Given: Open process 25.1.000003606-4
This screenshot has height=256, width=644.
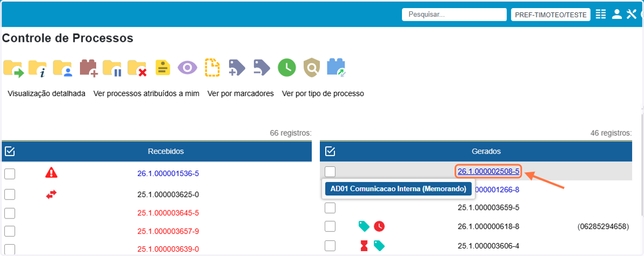Looking at the screenshot, I should tap(488, 246).
